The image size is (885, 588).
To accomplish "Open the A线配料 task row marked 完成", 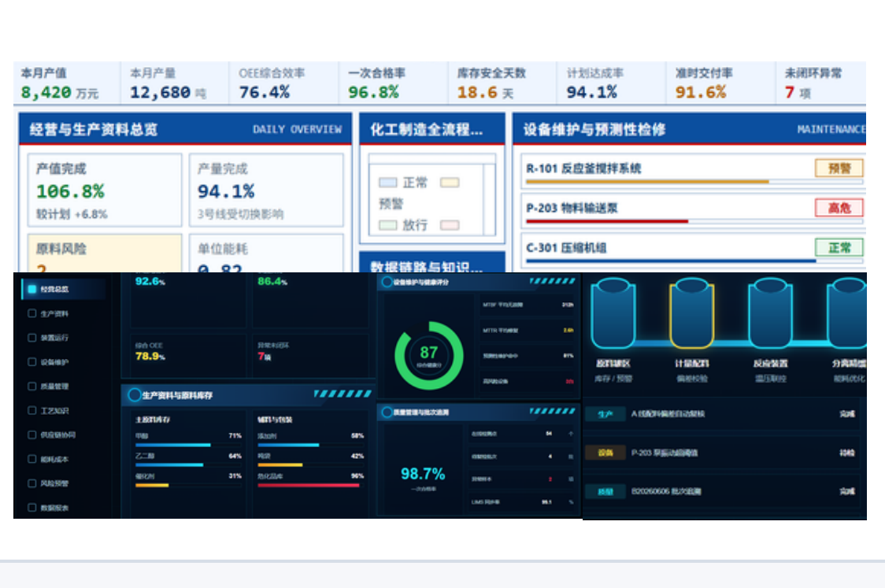I will point(724,414).
